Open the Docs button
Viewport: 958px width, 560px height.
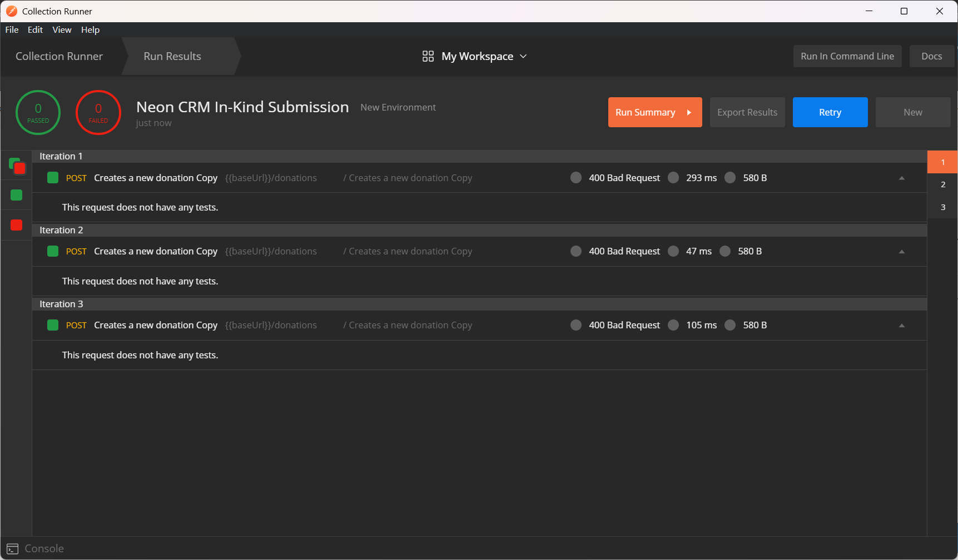coord(932,56)
